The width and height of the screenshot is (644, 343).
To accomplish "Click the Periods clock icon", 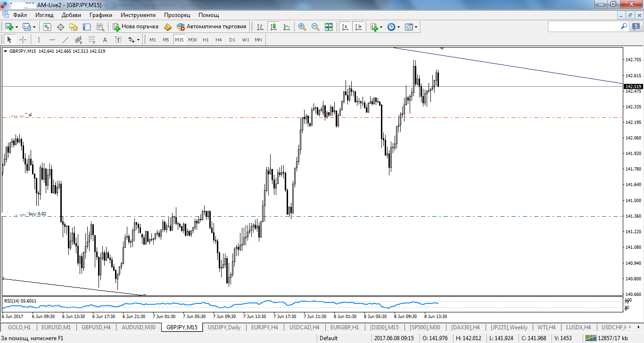I will [391, 27].
